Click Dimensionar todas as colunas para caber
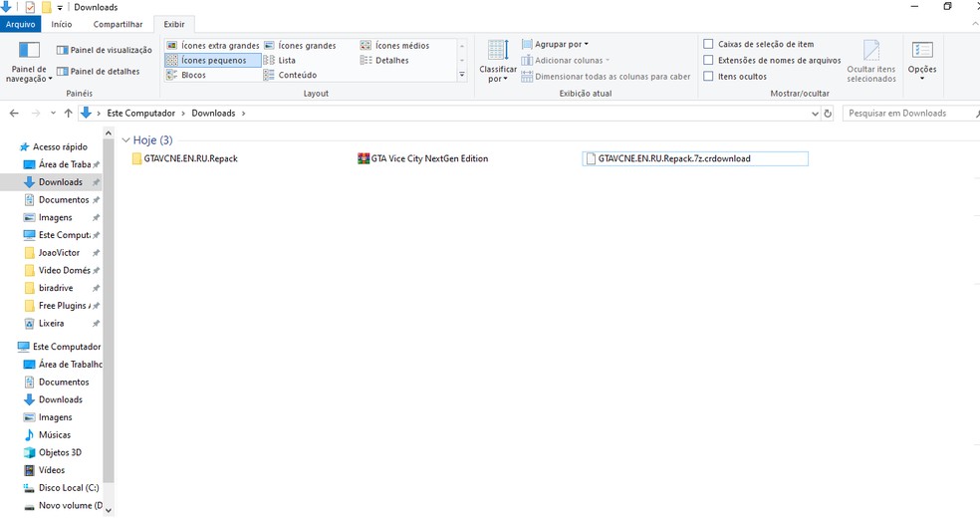The width and height of the screenshot is (980, 518). pyautogui.click(x=606, y=77)
